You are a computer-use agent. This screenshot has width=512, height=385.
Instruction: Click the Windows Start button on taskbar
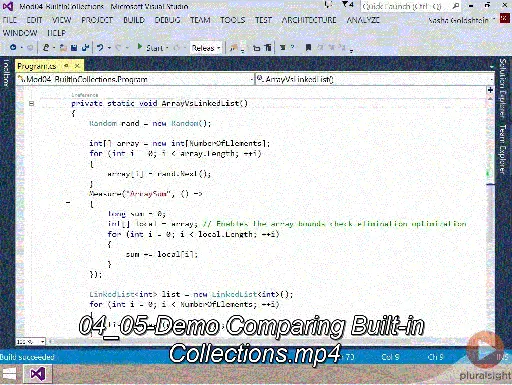(9, 374)
